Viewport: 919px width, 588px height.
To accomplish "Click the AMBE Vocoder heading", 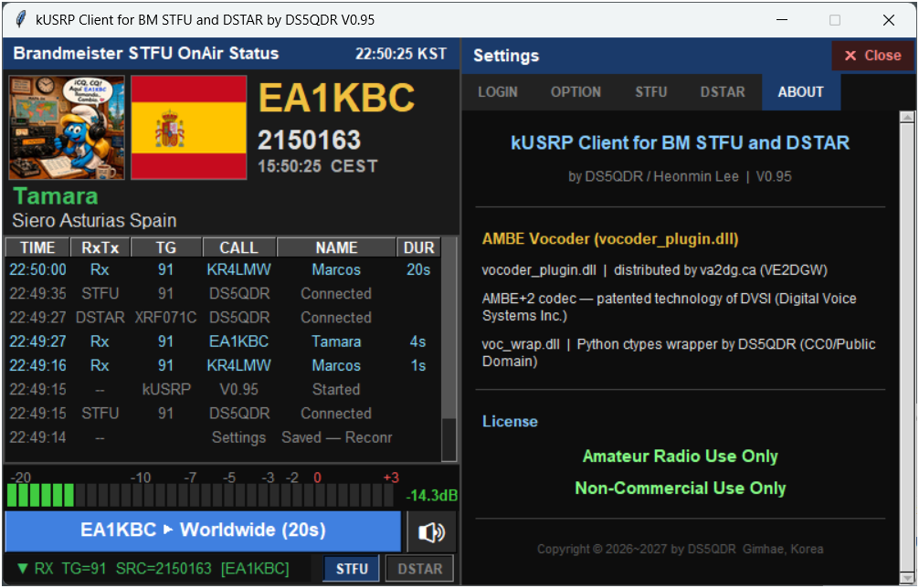I will click(610, 239).
